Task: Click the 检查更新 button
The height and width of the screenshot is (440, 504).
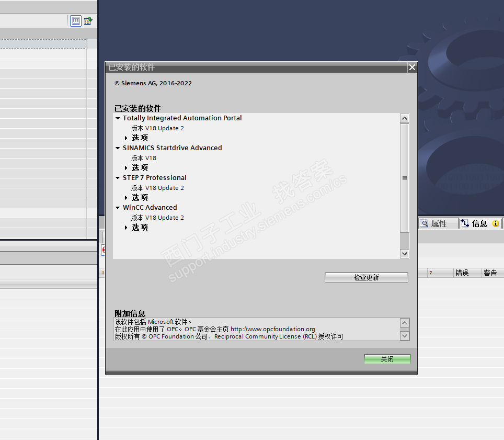Action: (366, 277)
